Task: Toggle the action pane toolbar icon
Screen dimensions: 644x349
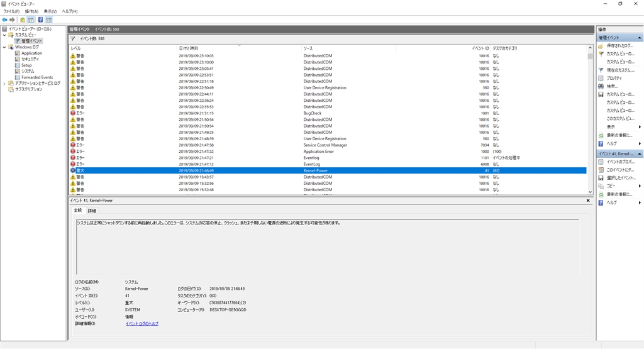Action: click(x=49, y=19)
